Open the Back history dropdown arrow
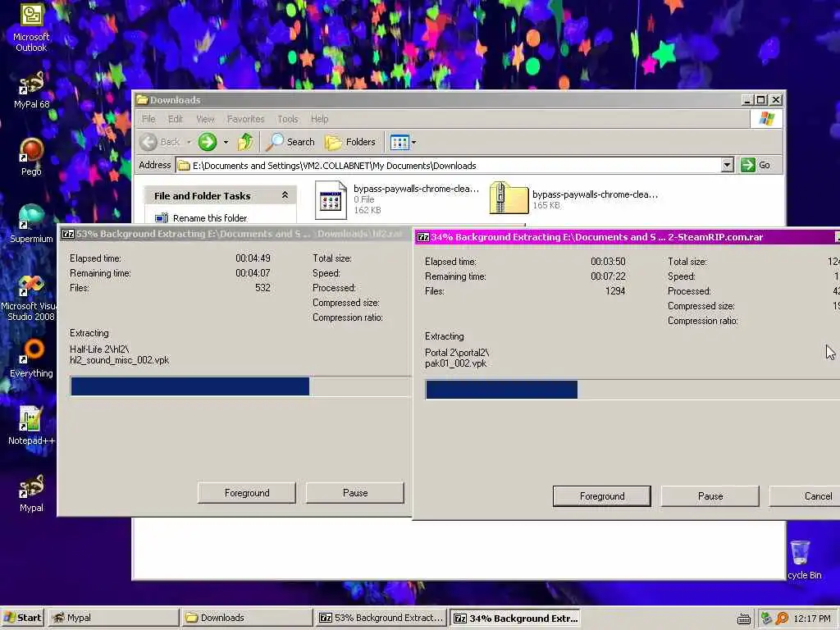Viewport: 840px width, 630px height. tap(189, 143)
